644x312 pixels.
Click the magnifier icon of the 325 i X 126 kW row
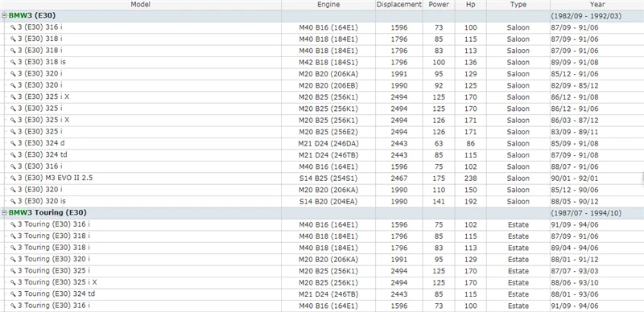coord(13,121)
